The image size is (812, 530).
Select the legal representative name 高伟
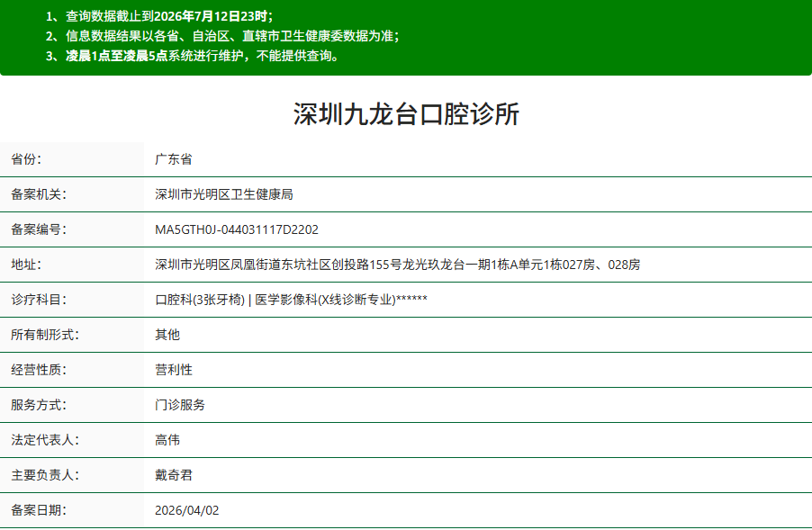tap(167, 440)
